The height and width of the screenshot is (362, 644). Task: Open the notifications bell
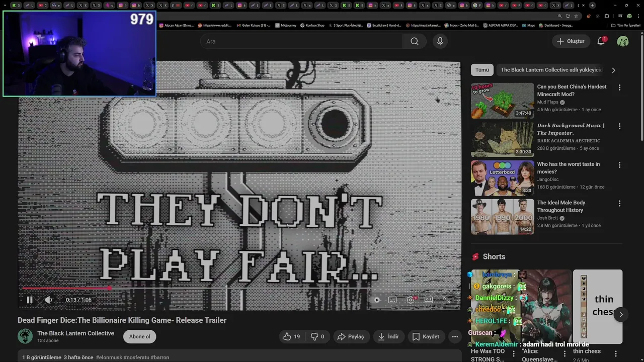coord(601,41)
